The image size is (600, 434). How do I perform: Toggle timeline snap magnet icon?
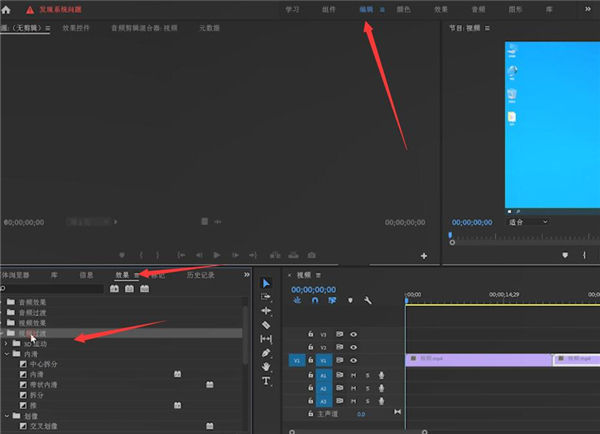tap(315, 300)
